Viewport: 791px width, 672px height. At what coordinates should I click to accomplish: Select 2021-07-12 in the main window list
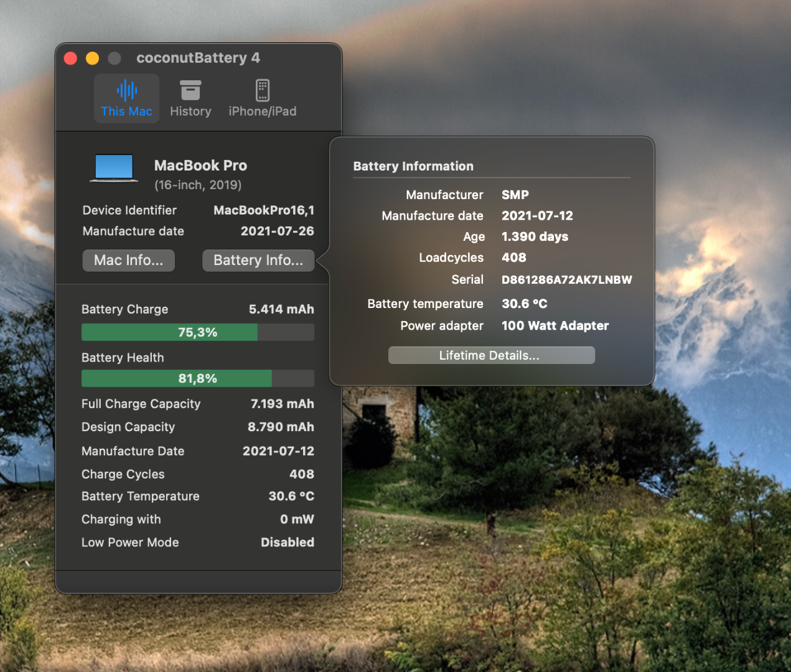click(x=278, y=451)
